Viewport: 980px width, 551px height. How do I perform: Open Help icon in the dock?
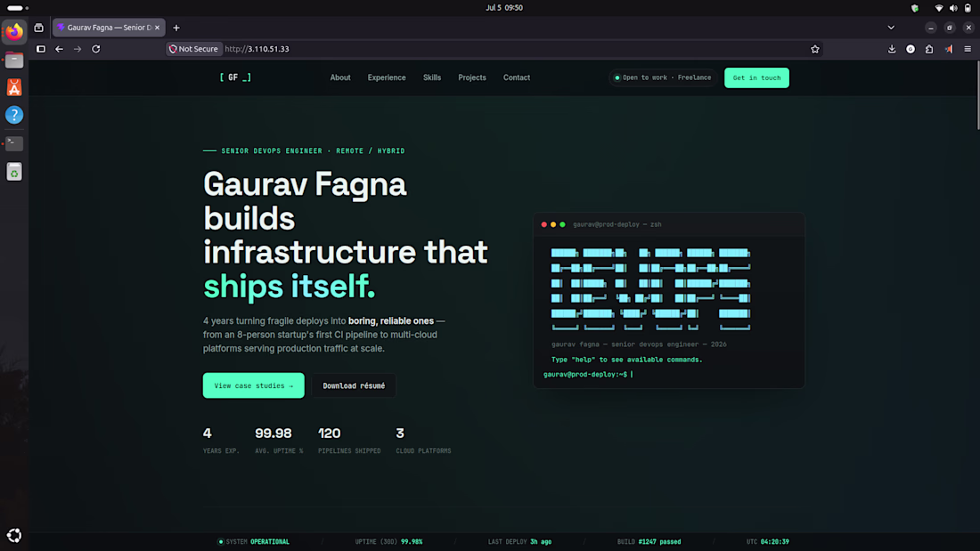point(14,115)
